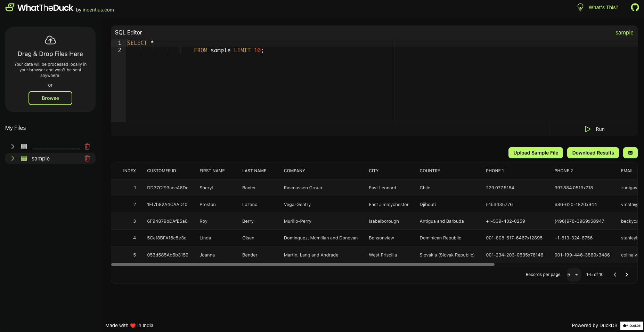Click the horizontal scrollbar under results table
Screen dimensions: 644x332
[303, 264]
